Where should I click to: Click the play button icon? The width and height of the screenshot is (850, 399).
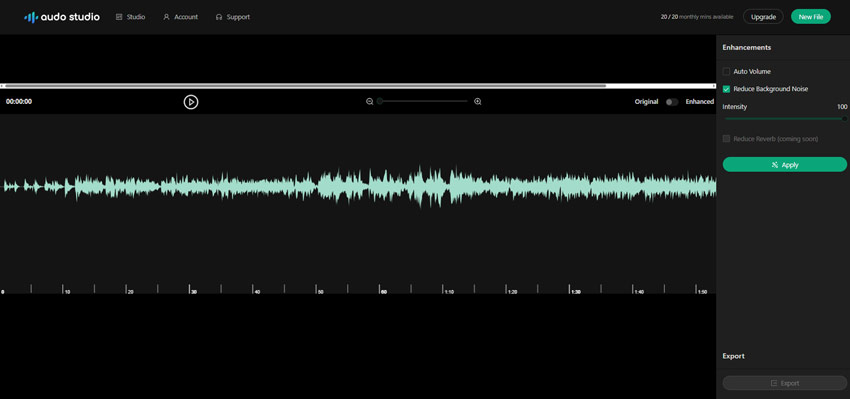point(191,101)
